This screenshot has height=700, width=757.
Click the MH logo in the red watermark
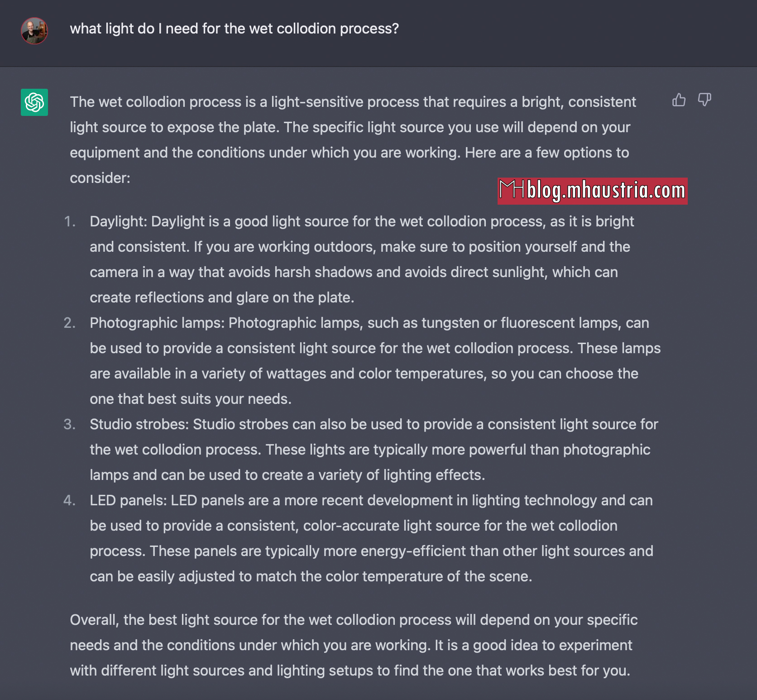pyautogui.click(x=512, y=190)
